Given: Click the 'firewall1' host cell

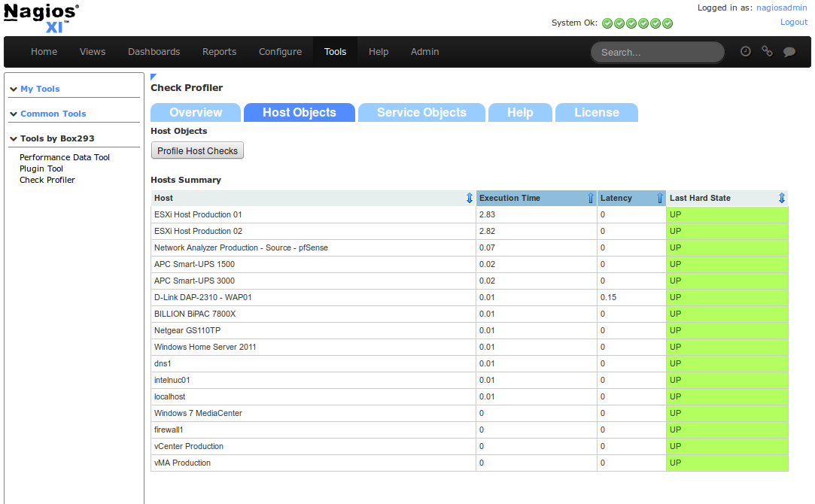Looking at the screenshot, I should pyautogui.click(x=313, y=431).
